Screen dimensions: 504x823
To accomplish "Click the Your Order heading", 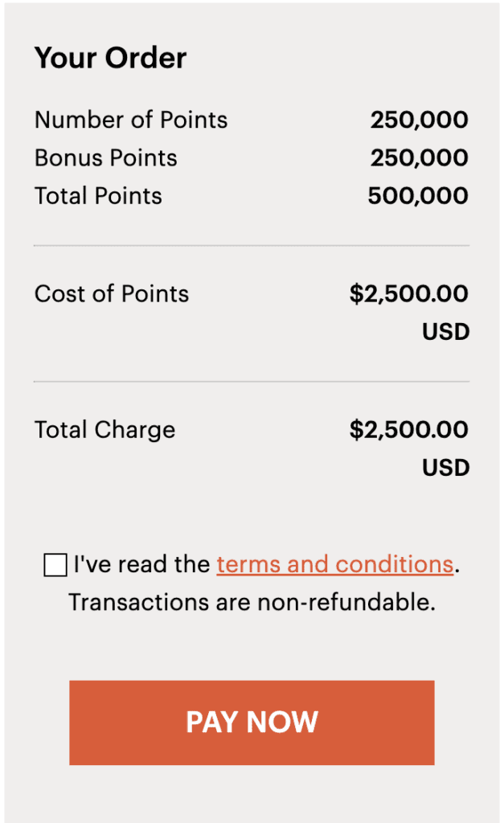I will click(110, 58).
